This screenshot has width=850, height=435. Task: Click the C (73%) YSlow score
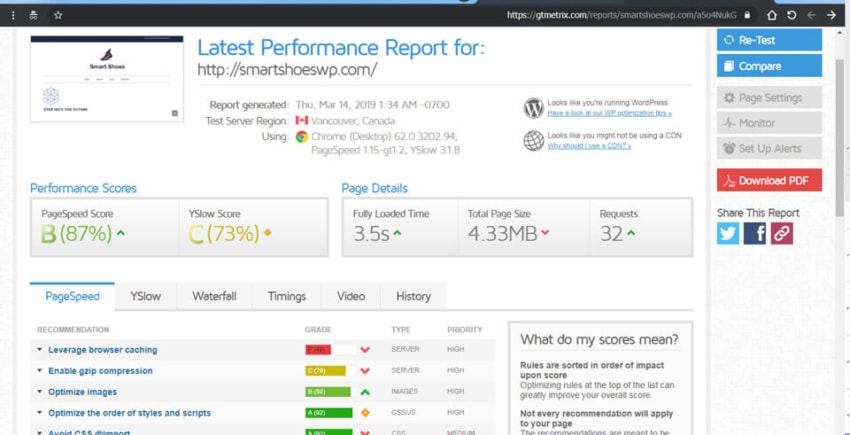[x=224, y=234]
